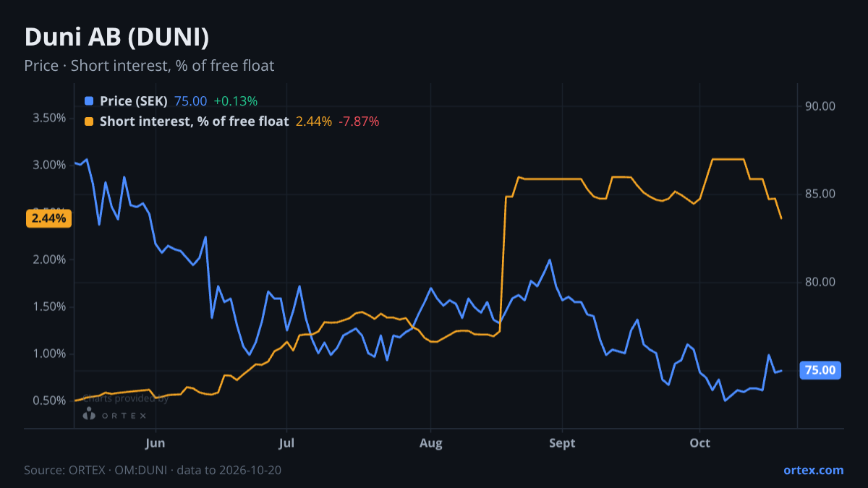Click the Jun x-axis label
This screenshot has width=868, height=488.
point(156,443)
